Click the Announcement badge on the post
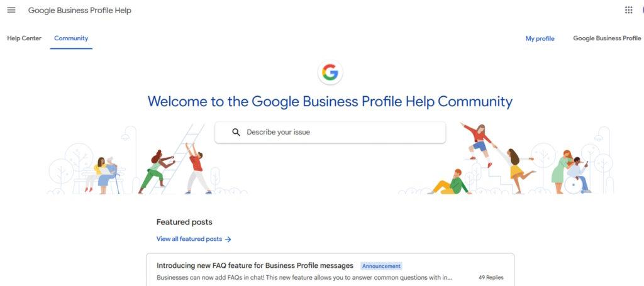 381,266
